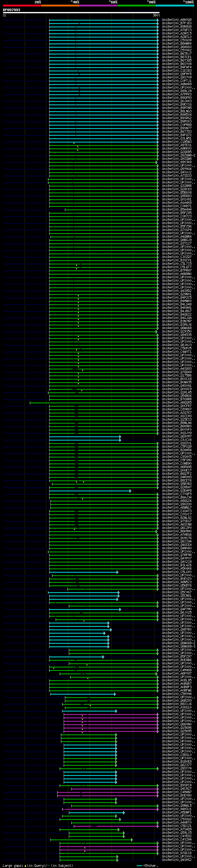Click the green ~80% identity legend segment
The width and height of the screenshot is (197, 868).
137,6
